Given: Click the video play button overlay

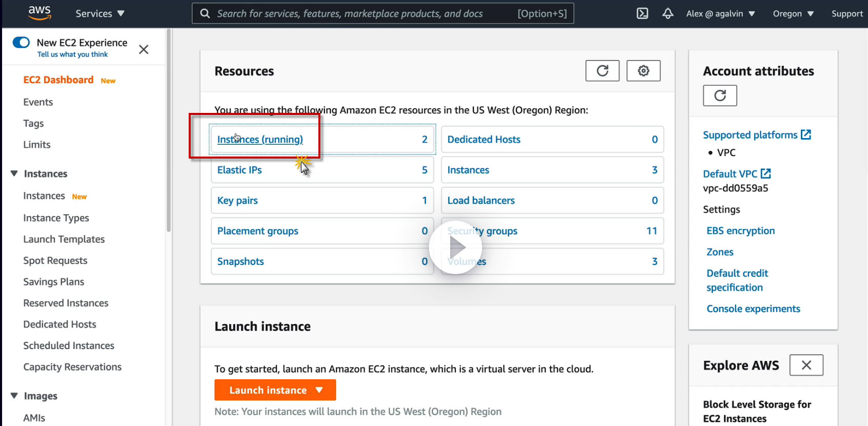Looking at the screenshot, I should point(456,247).
